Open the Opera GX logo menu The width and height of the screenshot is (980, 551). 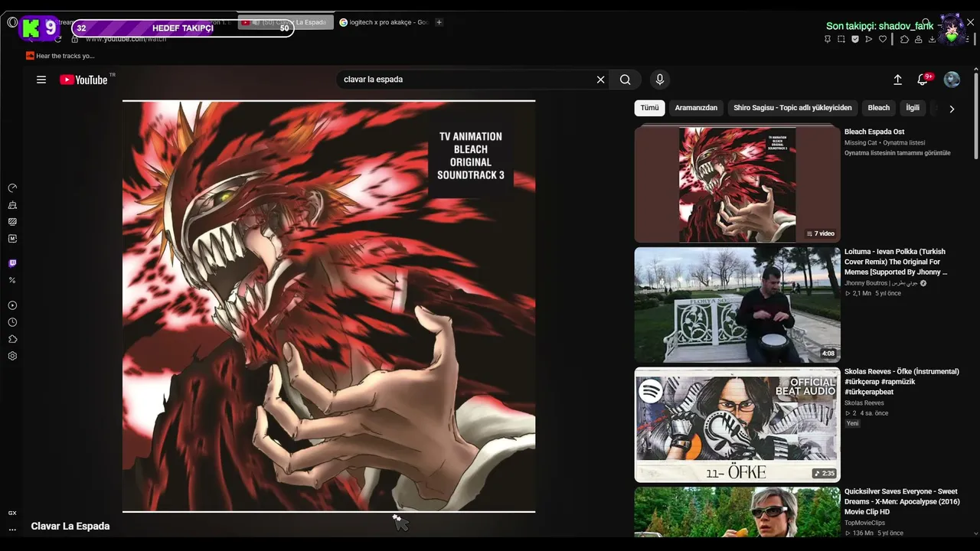click(x=12, y=22)
